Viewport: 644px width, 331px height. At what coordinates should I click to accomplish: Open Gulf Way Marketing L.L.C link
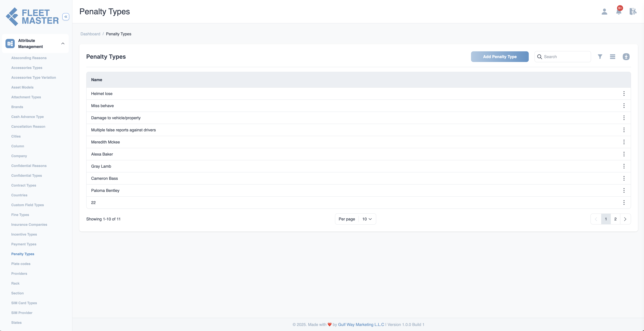(361, 325)
